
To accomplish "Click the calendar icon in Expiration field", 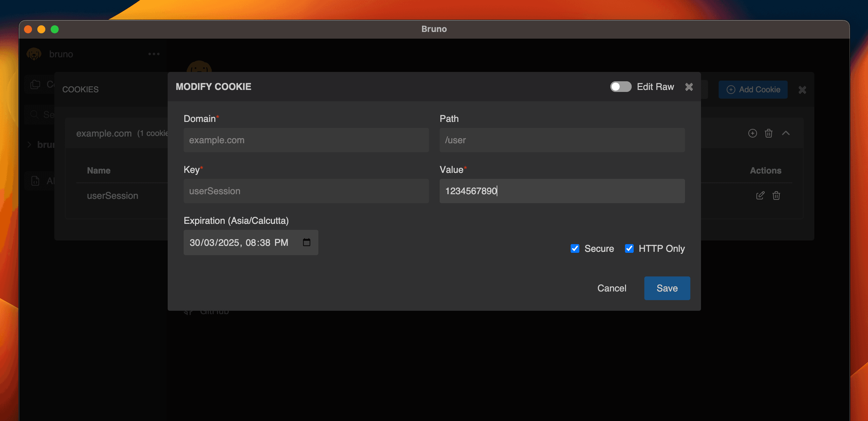I will 306,242.
